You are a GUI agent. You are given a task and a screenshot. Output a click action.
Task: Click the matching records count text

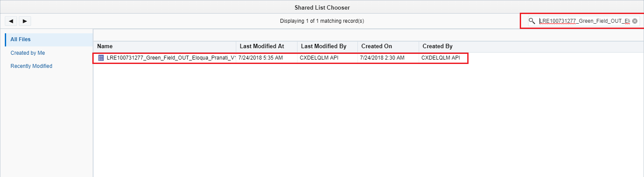(x=322, y=21)
